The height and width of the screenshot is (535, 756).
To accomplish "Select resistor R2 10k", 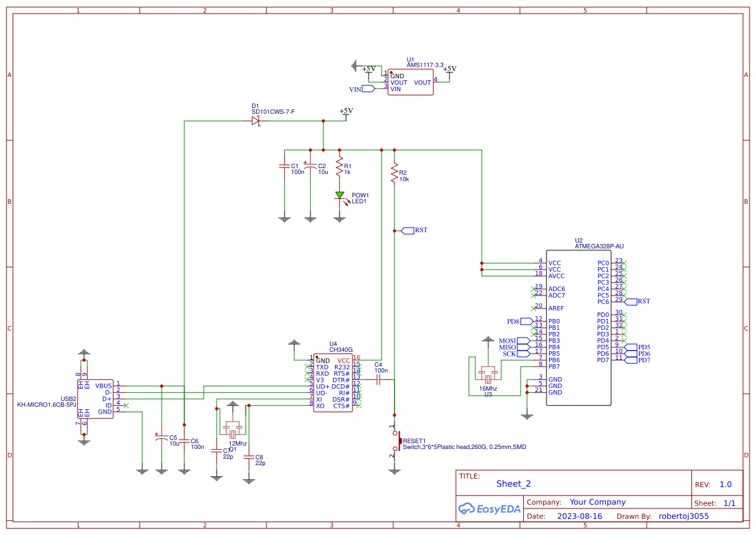I will 393,171.
